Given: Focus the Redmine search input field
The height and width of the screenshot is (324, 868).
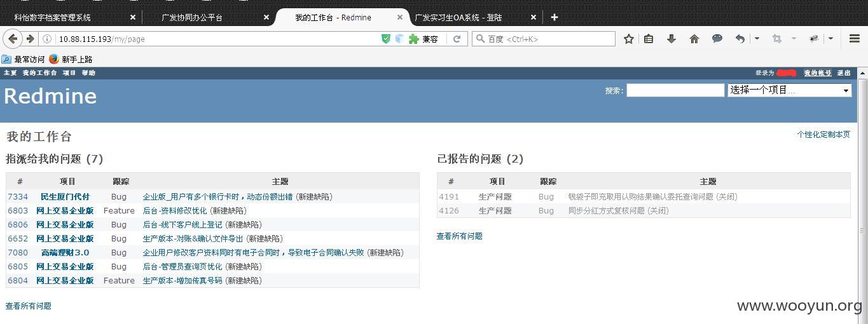Looking at the screenshot, I should coord(675,90).
